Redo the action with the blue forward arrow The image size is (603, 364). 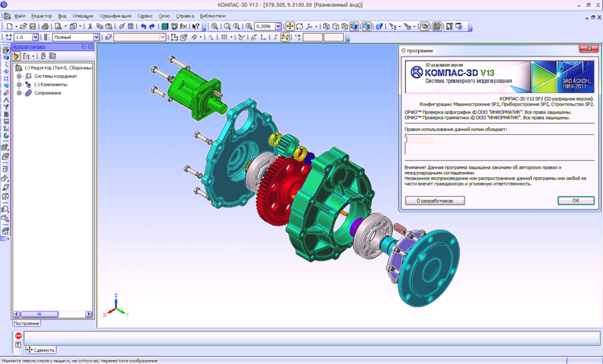click(152, 26)
